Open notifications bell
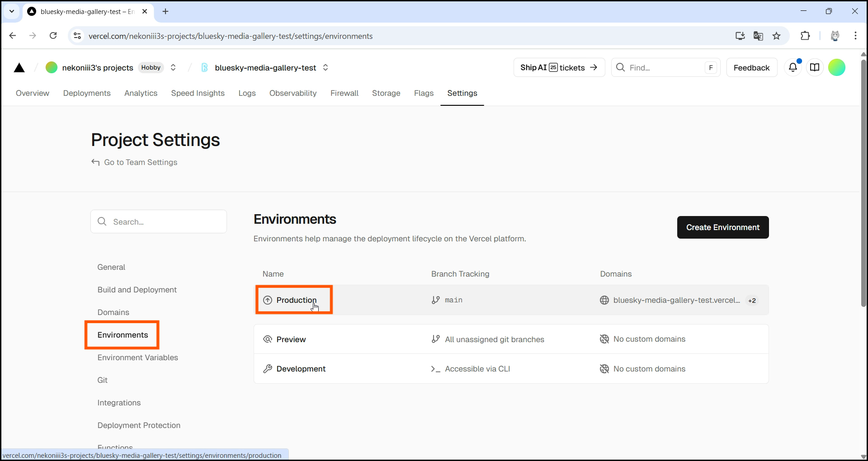868x461 pixels. tap(793, 67)
